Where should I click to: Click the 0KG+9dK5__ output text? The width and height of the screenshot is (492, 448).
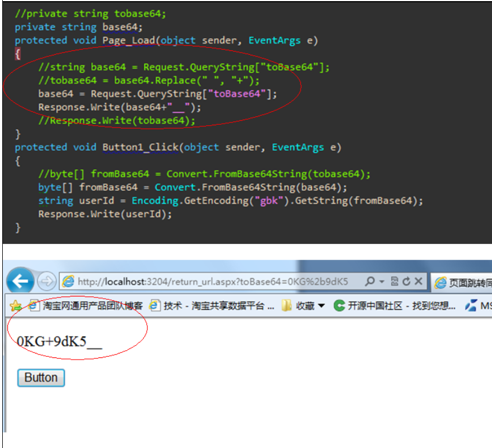[59, 341]
